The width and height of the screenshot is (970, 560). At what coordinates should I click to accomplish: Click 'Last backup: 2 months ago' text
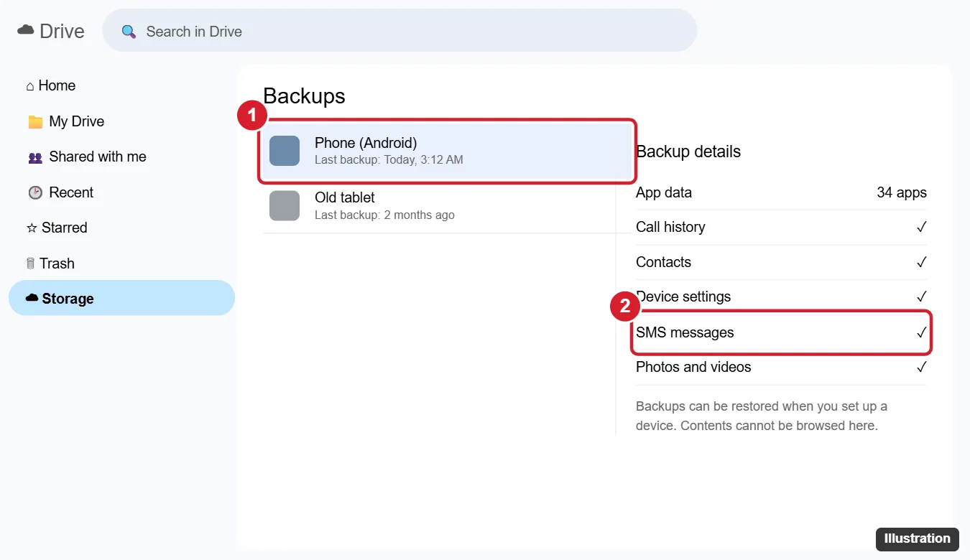pyautogui.click(x=384, y=215)
